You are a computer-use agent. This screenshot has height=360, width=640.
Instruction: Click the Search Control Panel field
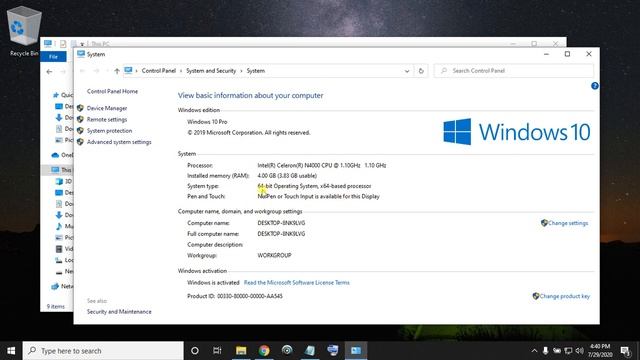click(x=513, y=71)
